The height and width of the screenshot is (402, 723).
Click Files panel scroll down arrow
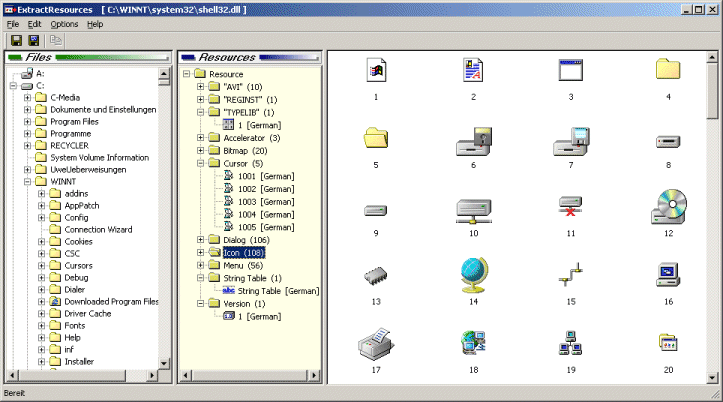pos(164,363)
